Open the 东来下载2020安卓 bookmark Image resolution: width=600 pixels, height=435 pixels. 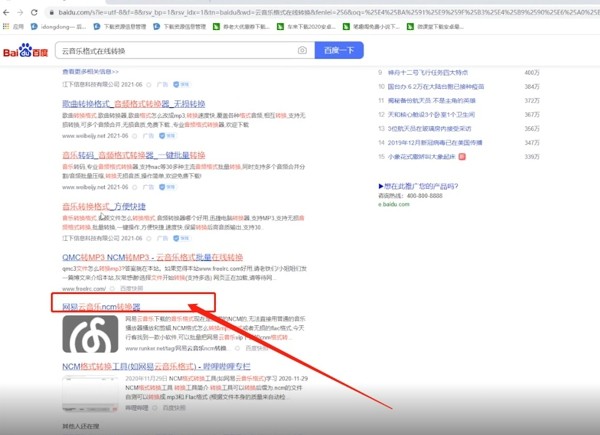coord(307,26)
